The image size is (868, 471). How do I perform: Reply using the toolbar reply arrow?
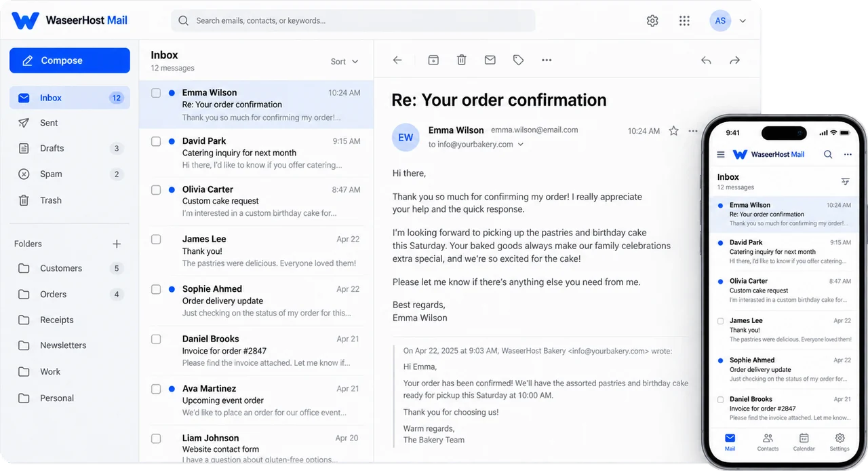click(x=706, y=60)
